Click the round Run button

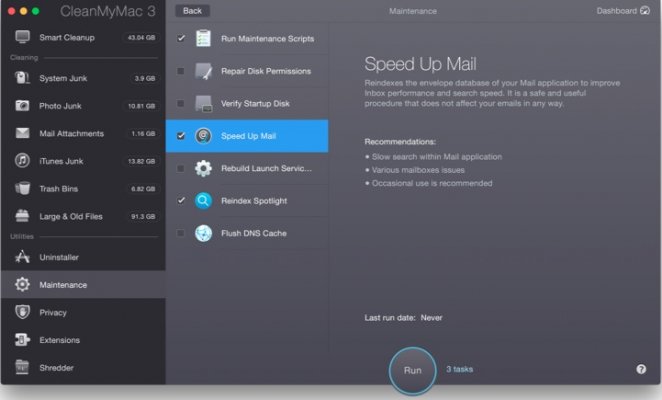412,370
